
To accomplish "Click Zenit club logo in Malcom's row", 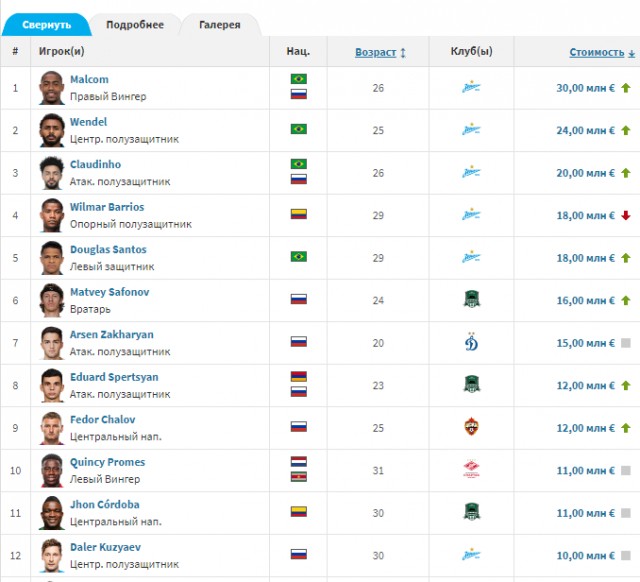I will click(x=471, y=87).
